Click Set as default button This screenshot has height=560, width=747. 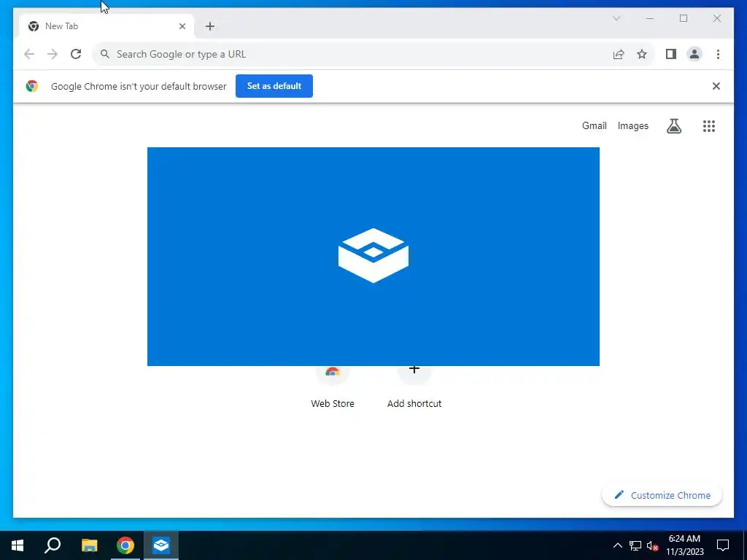[x=274, y=86]
